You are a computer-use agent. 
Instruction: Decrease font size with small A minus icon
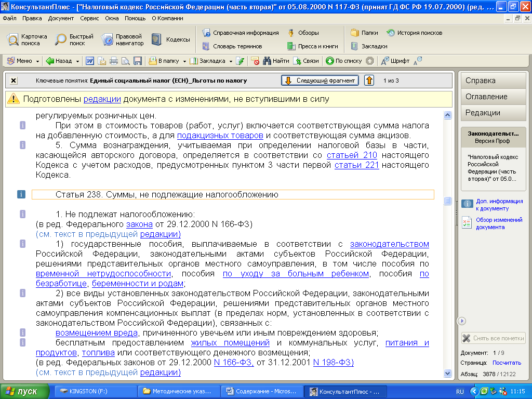418,61
